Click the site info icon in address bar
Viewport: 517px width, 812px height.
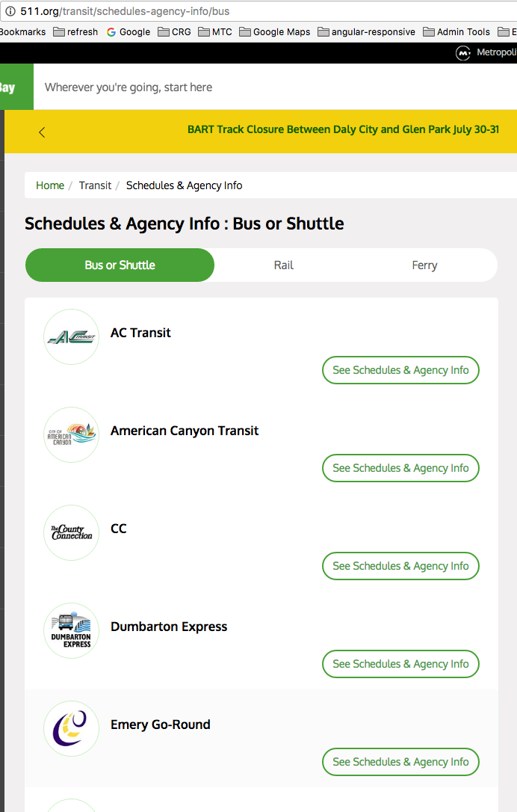(10, 11)
